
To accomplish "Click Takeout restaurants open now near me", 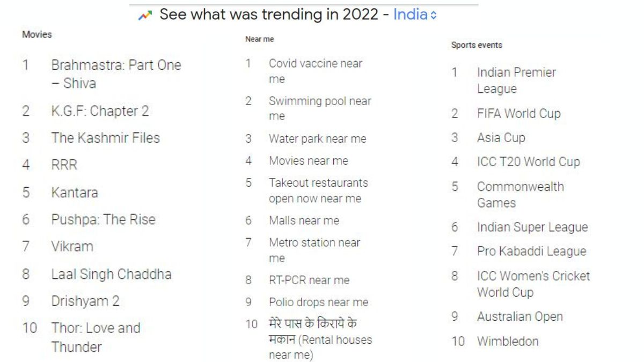I will pos(318,190).
